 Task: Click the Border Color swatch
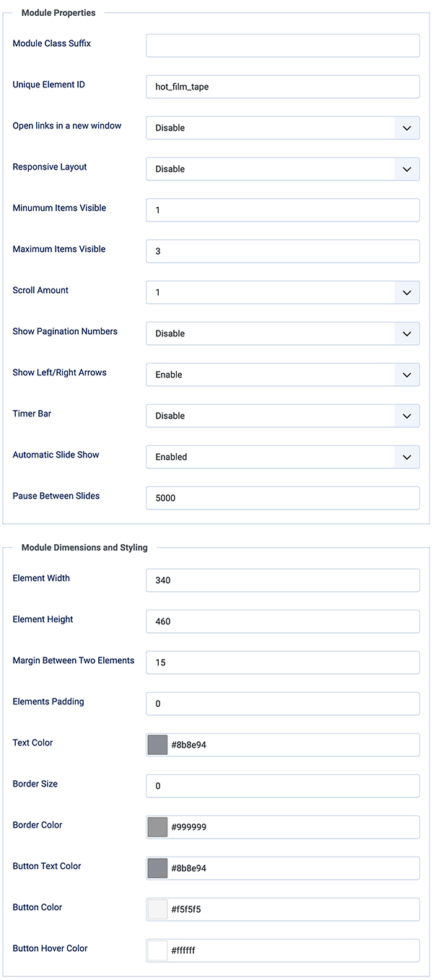tap(157, 827)
